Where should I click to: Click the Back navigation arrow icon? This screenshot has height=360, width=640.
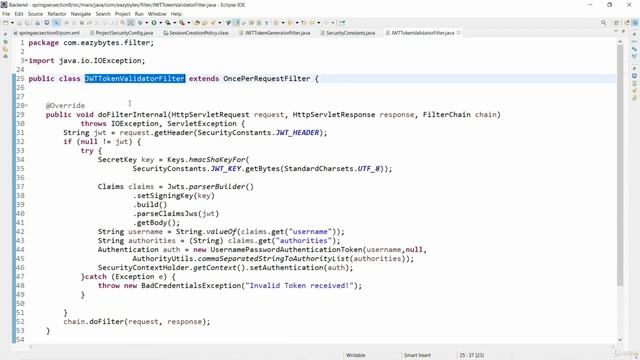[312, 23]
